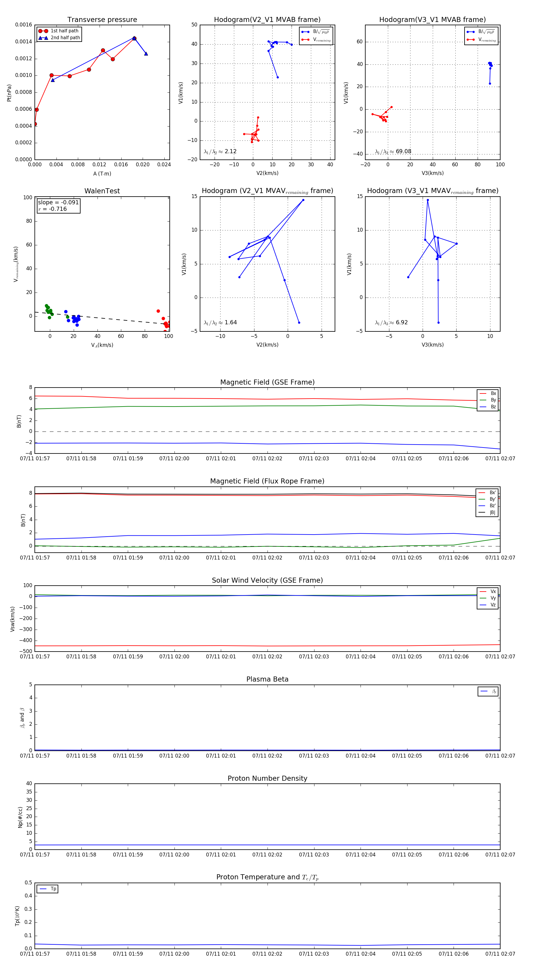The image size is (535, 980).
Task: Click the "Hodogram (V2_V1 MVAV remaining frame)" title
Action: [x=267, y=191]
